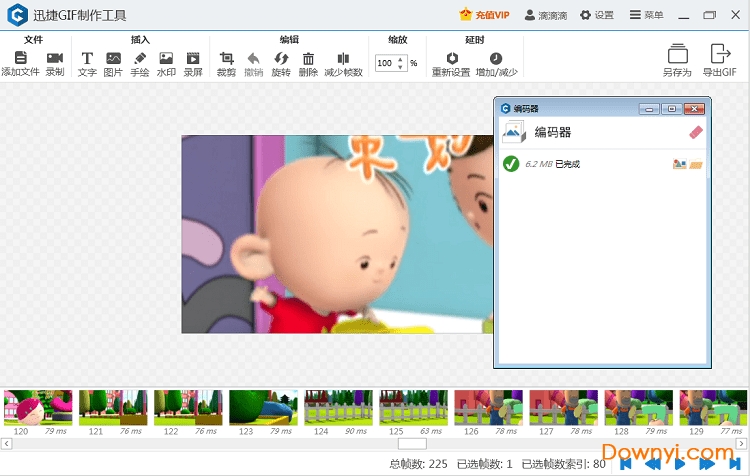
Task: Click 另存为 save as button
Action: (x=677, y=59)
